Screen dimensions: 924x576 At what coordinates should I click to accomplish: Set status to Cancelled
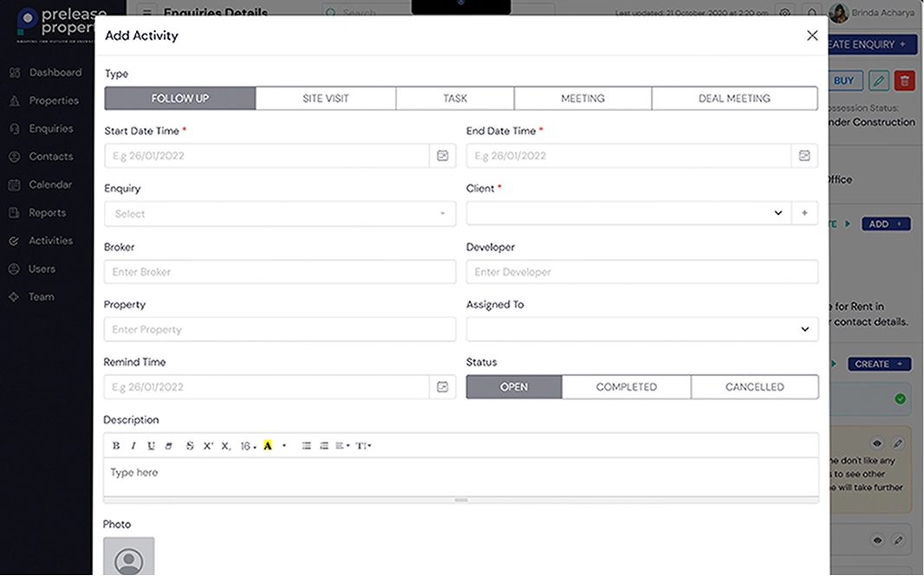coord(754,387)
